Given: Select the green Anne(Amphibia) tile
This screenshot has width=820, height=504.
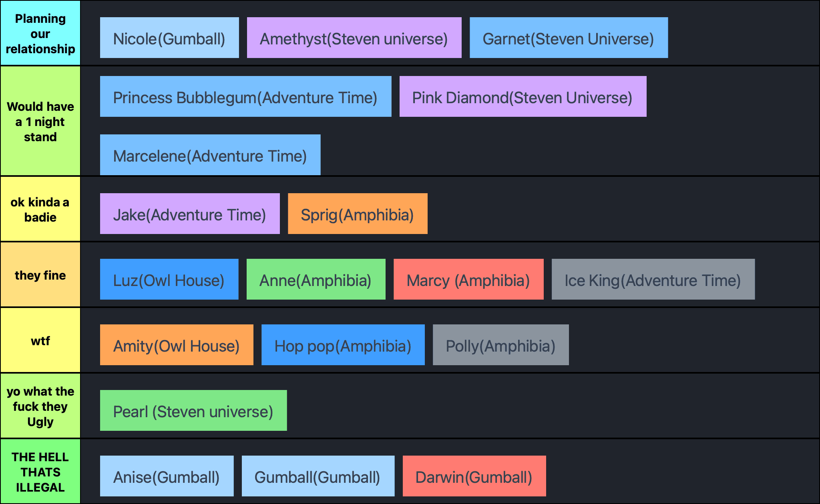Looking at the screenshot, I should pos(316,279).
